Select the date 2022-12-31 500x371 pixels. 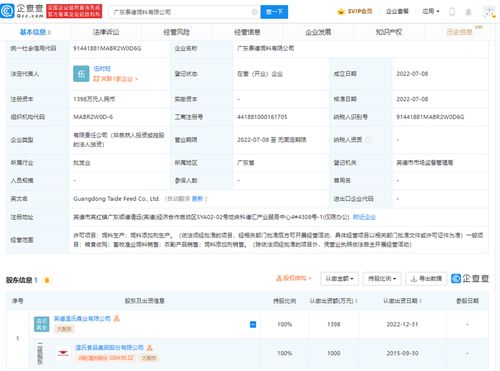(402, 324)
